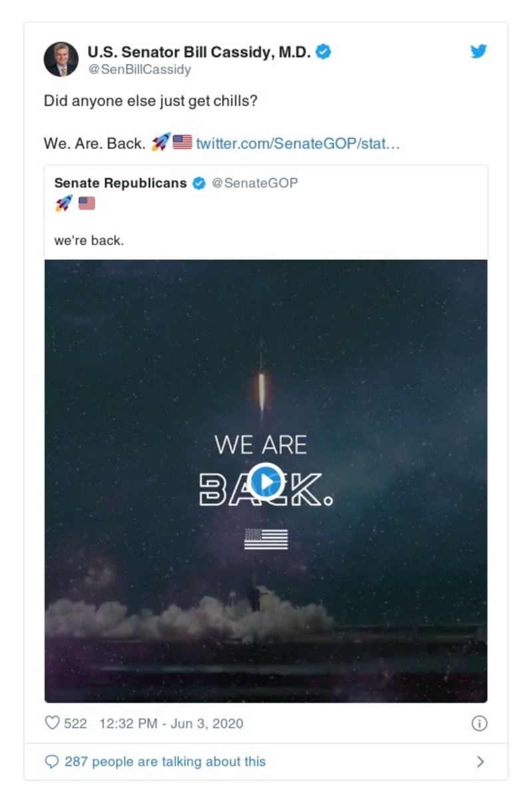The height and width of the screenshot is (805, 532).
Task: Open the twitter.com/SenateGOP/stat… link
Action: point(298,143)
